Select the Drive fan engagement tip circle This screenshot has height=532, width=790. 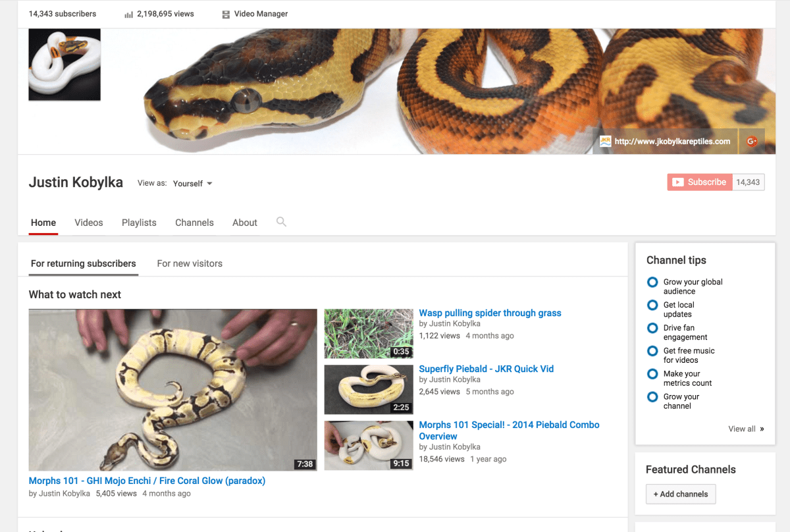[x=652, y=328]
